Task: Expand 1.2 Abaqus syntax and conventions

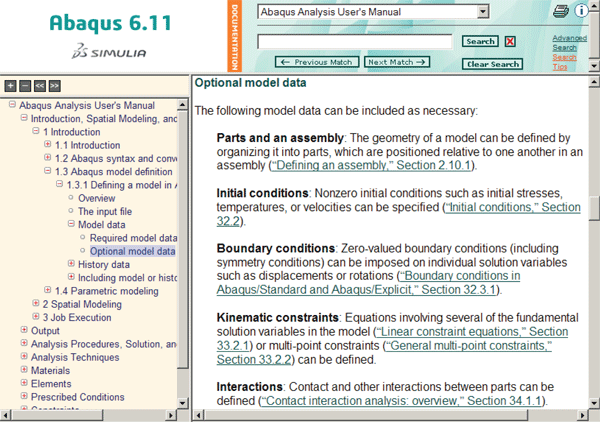Action: tap(47, 157)
